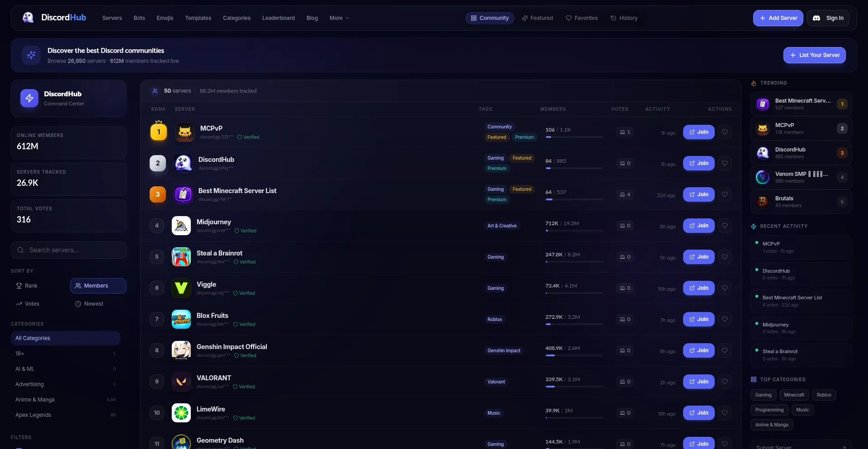868x449 pixels.
Task: Focus the Search servers input field
Action: [69, 250]
